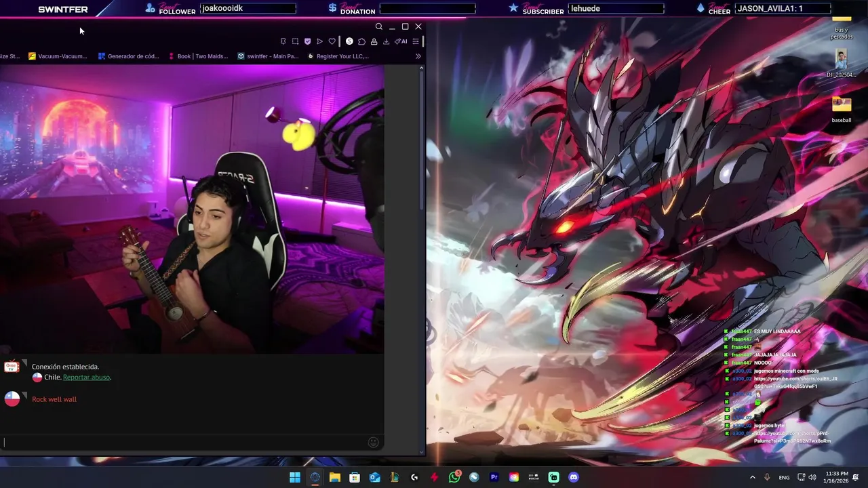Image resolution: width=868 pixels, height=488 pixels.
Task: Click the 'Conexión establecida.' status text
Action: [x=65, y=367]
